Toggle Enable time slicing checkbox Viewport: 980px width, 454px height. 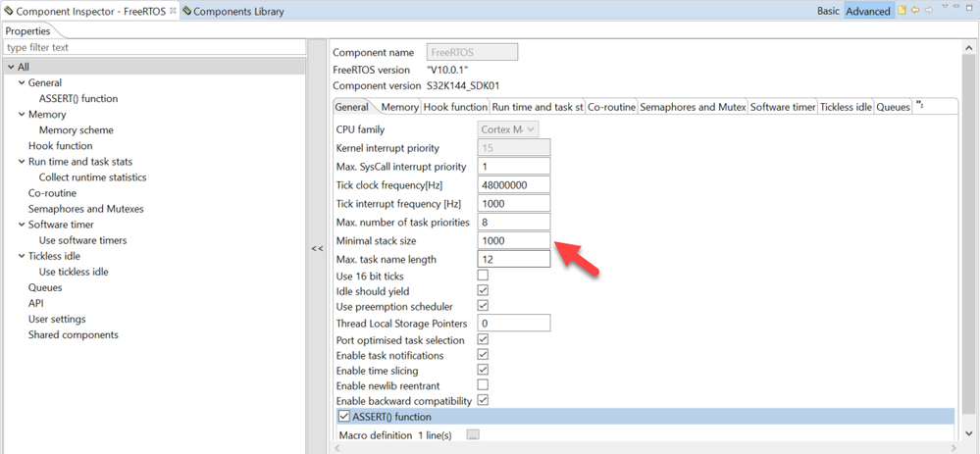(483, 370)
